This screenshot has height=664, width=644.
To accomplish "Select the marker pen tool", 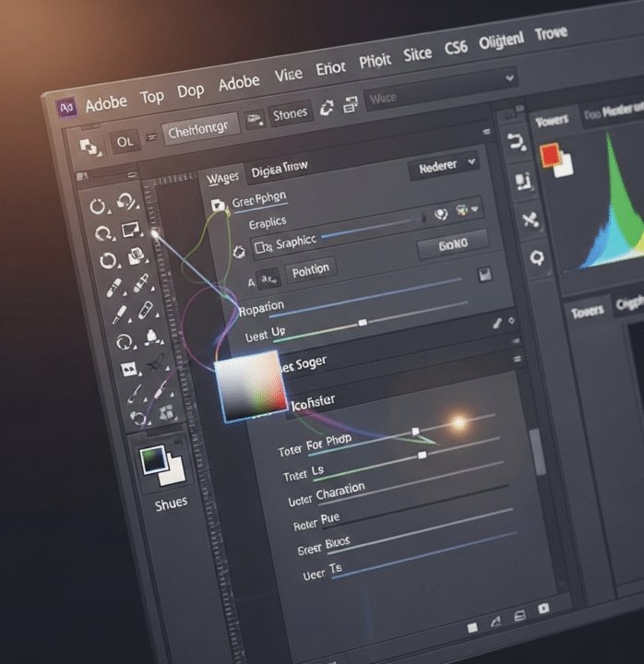I will pos(161,389).
